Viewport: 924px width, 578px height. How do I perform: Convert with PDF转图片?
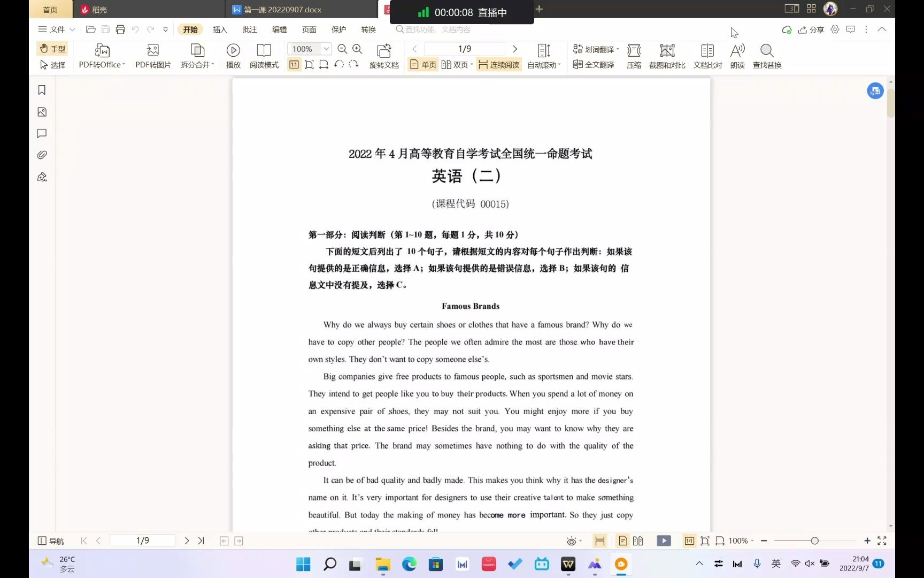[x=153, y=56]
